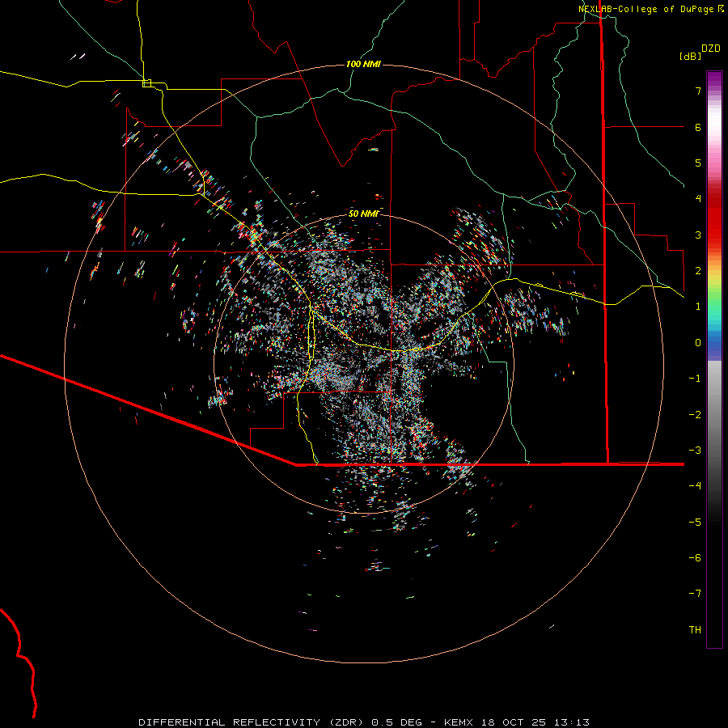This screenshot has width=728, height=728.
Task: Click the "DZD" color scale title
Action: (x=710, y=49)
